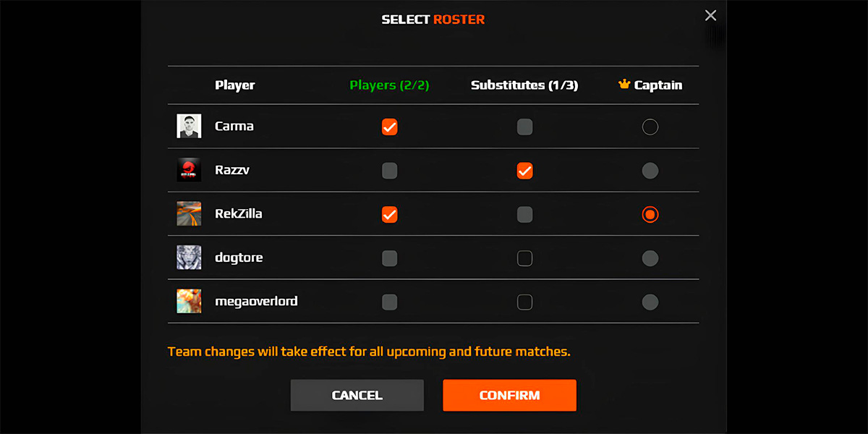Click dogtore's avatar icon
The width and height of the screenshot is (868, 434).
189,258
